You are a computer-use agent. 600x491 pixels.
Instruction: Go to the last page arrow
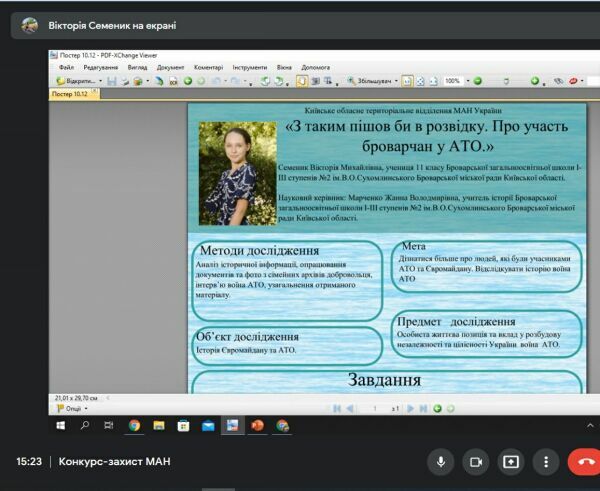pos(424,409)
